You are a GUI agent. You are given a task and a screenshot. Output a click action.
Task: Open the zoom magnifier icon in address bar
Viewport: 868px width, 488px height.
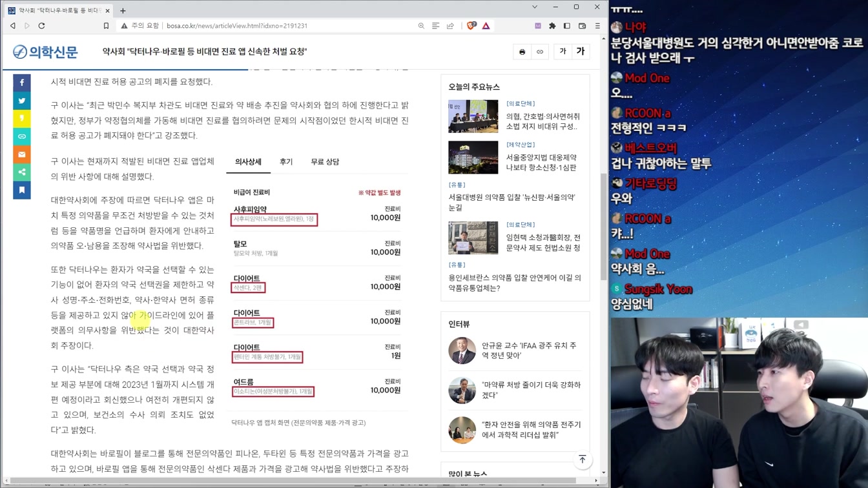(x=421, y=26)
